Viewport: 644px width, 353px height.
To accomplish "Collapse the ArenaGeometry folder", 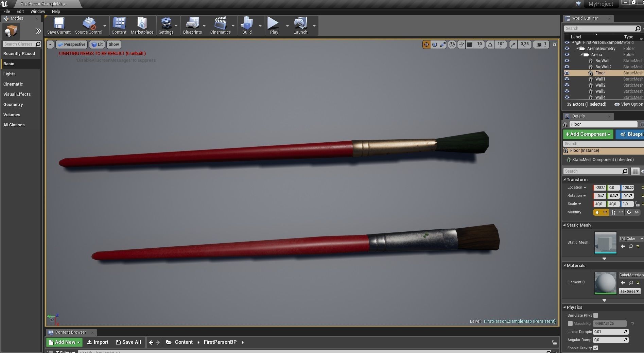I will point(577,49).
